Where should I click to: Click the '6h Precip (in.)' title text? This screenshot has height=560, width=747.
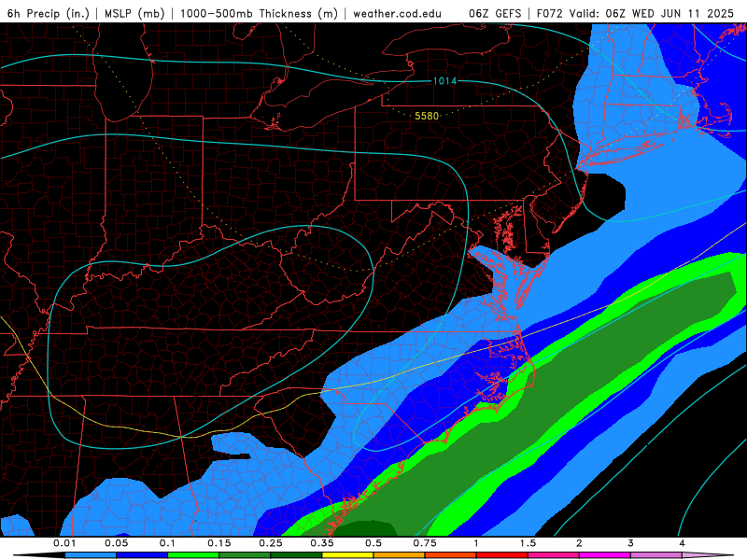coord(49,13)
